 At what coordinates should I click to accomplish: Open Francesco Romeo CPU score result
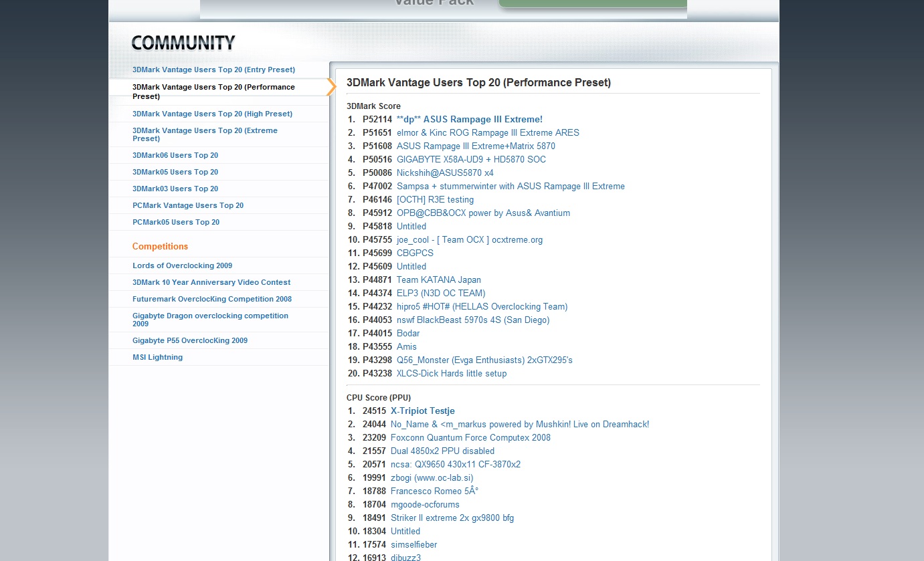(x=434, y=491)
